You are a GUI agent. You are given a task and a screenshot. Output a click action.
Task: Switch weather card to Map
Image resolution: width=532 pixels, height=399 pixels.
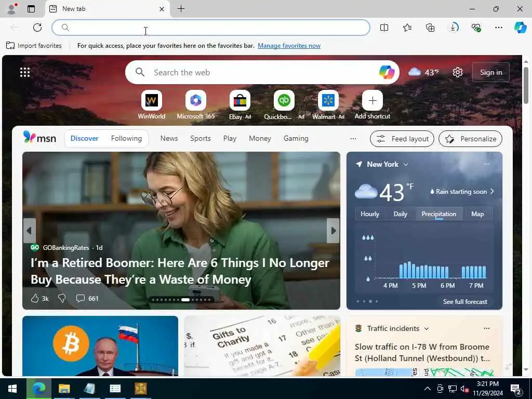coord(477,214)
